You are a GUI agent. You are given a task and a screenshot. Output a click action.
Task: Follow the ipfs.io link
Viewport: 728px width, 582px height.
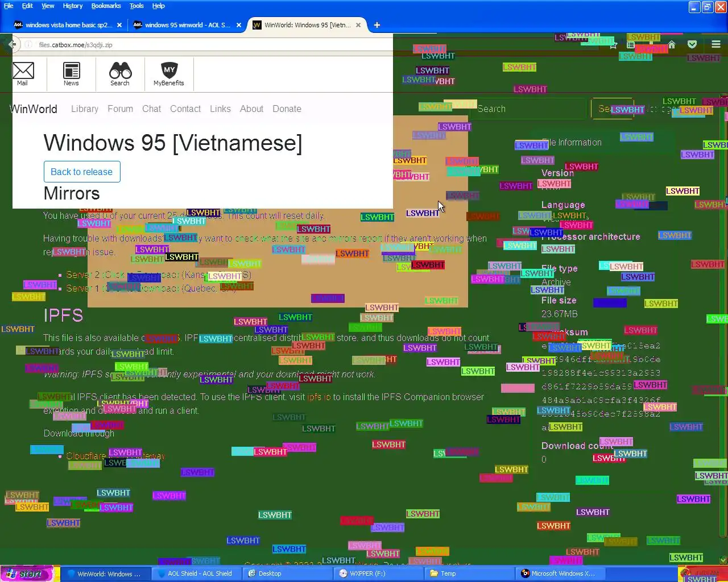(319, 397)
